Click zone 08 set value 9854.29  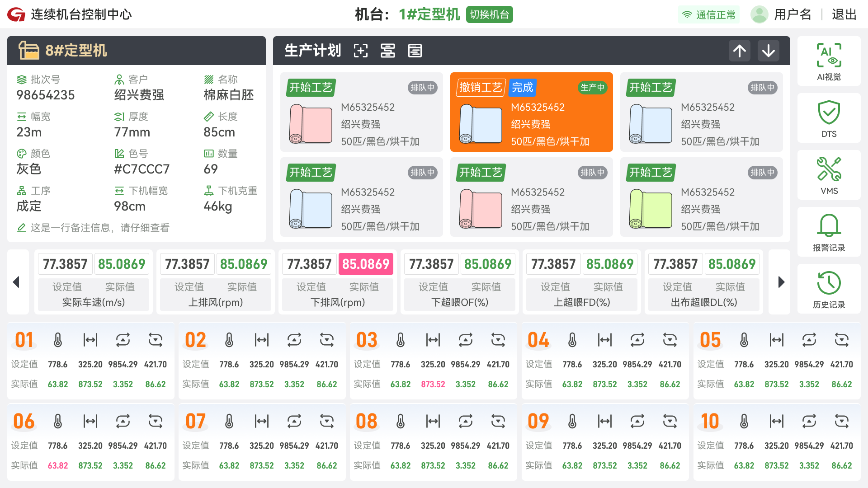(466, 446)
